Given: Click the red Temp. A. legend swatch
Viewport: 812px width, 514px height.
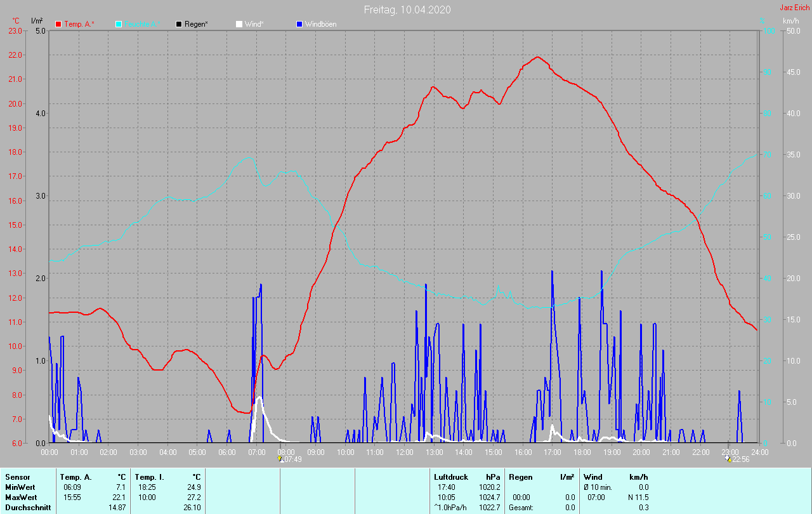Looking at the screenshot, I should pyautogui.click(x=58, y=24).
